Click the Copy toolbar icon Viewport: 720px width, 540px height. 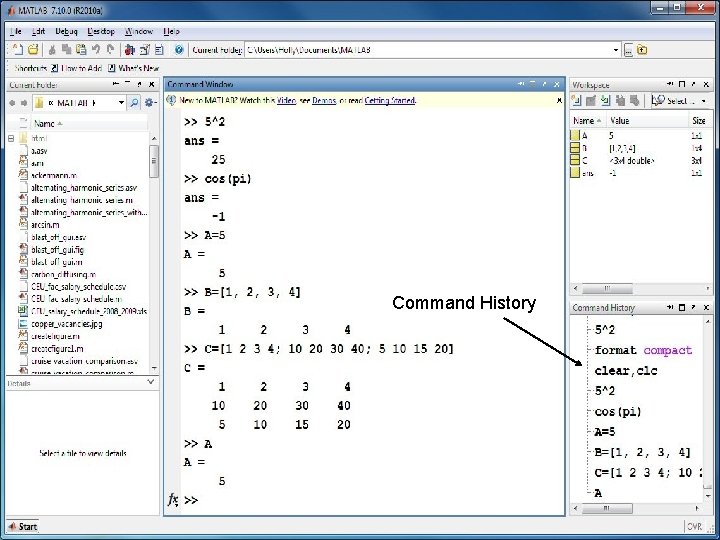coord(67,50)
